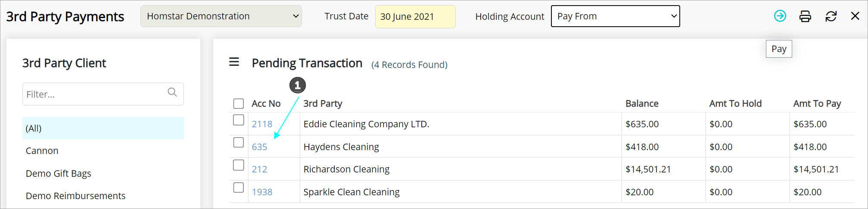Choose Cannon from client list
The height and width of the screenshot is (209, 868).
pos(42,151)
